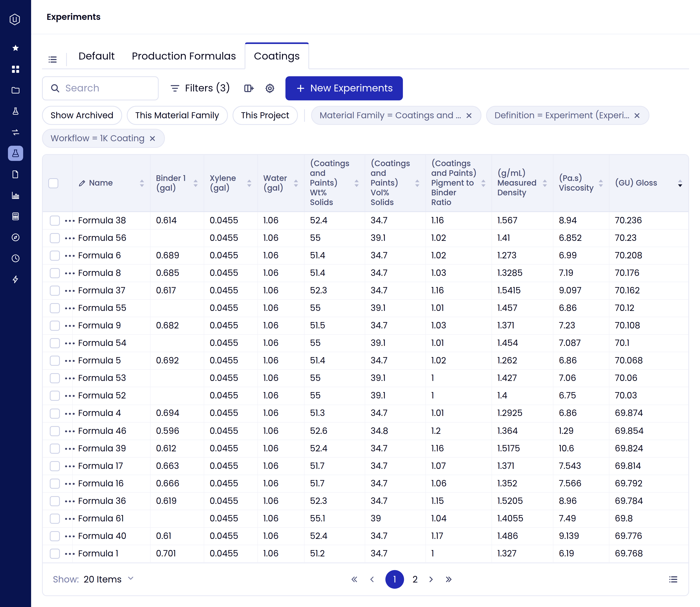Screen dimensions: 700x607
Task: Open Filters (3) panel
Action: 200,88
